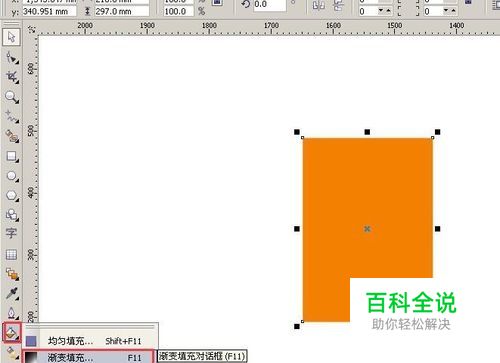Select the Zoom magnifier tool

(x=12, y=97)
